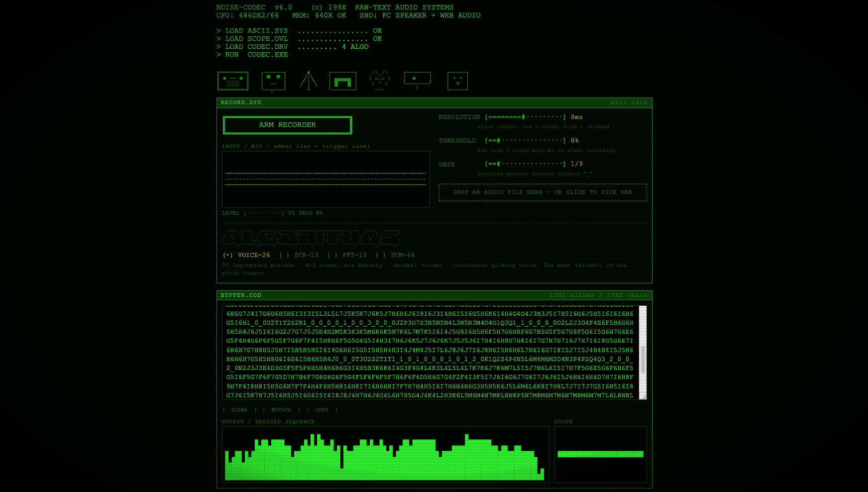Click the '1/9' gate value

(577, 164)
